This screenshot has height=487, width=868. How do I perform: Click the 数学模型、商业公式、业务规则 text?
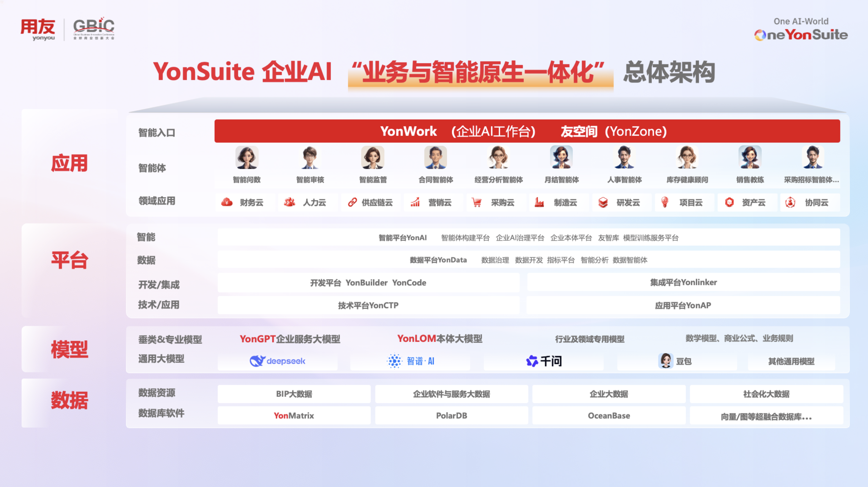tap(739, 338)
